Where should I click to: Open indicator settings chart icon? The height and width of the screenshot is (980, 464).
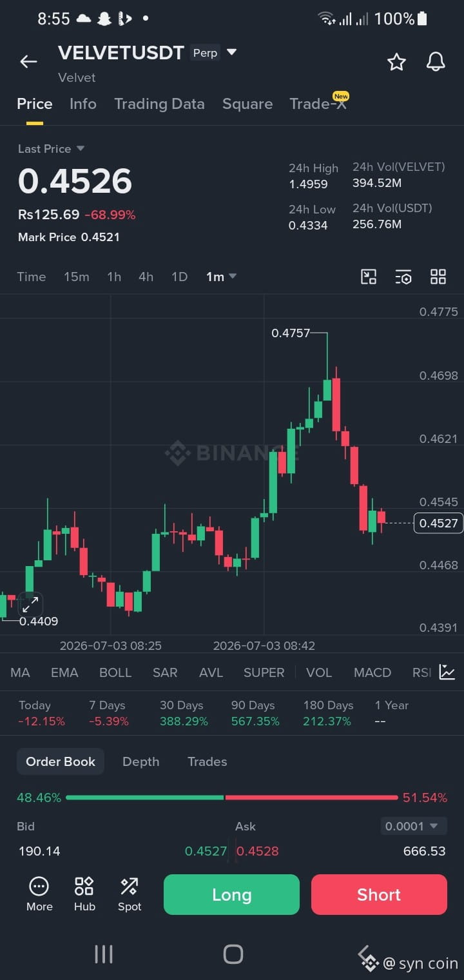[447, 672]
